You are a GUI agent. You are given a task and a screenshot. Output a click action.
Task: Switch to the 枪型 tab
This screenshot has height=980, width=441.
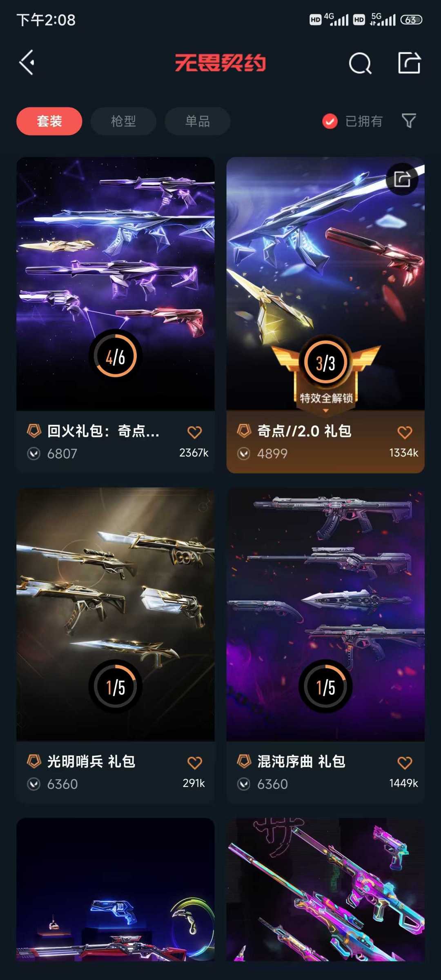click(x=123, y=121)
